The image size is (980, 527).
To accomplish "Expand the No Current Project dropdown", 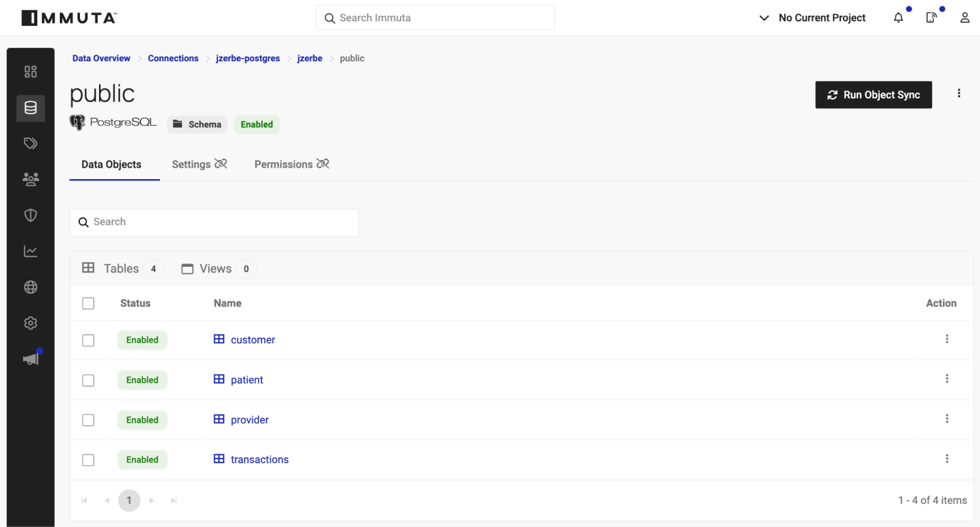I will click(x=812, y=18).
